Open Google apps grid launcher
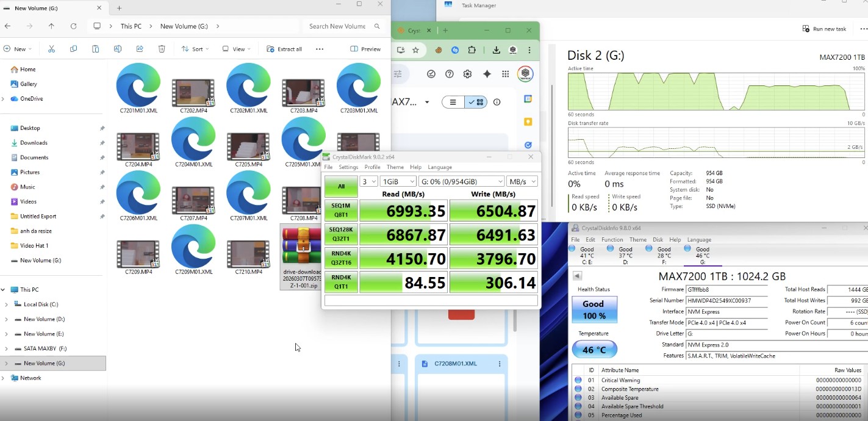 (x=505, y=74)
